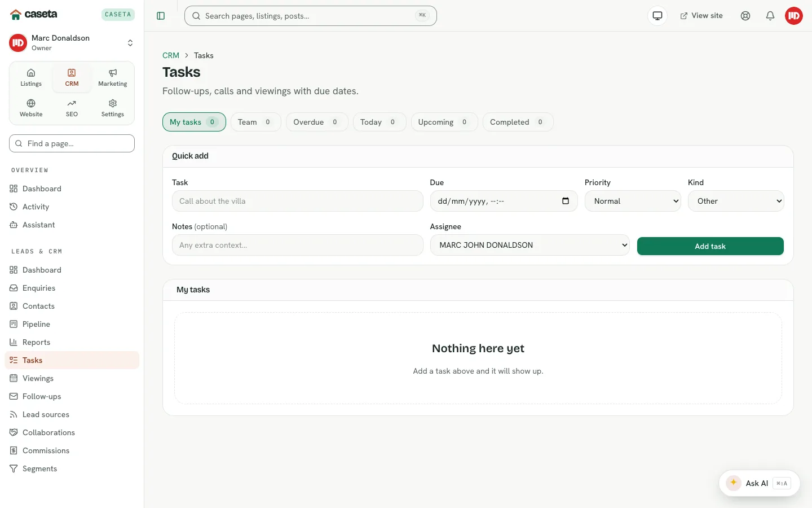Switch to the Overdue filter tab
The image size is (812, 508).
point(317,122)
